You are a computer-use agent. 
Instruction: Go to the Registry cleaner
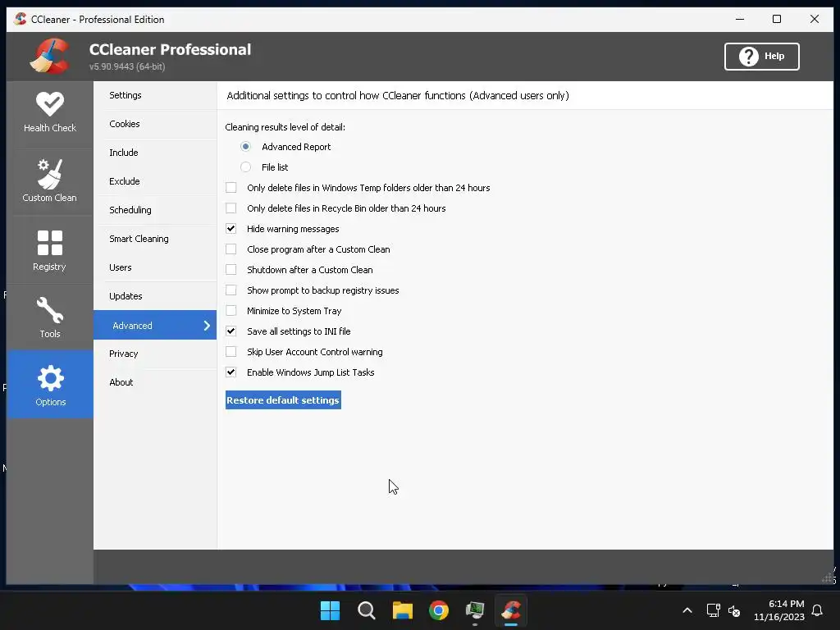(50, 250)
